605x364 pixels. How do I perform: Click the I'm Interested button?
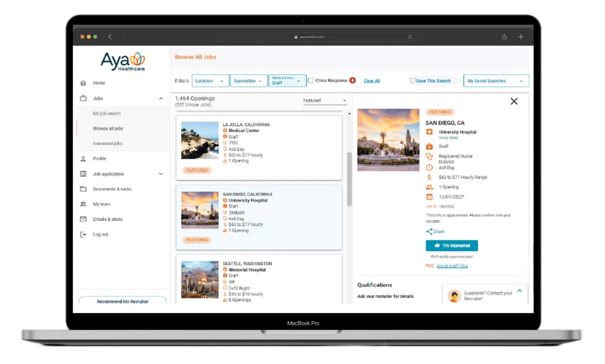coord(452,246)
